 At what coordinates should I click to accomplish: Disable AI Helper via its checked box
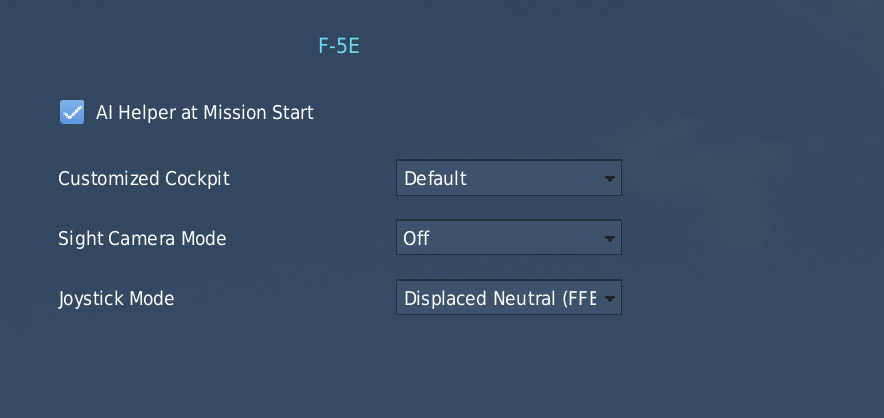[72, 112]
